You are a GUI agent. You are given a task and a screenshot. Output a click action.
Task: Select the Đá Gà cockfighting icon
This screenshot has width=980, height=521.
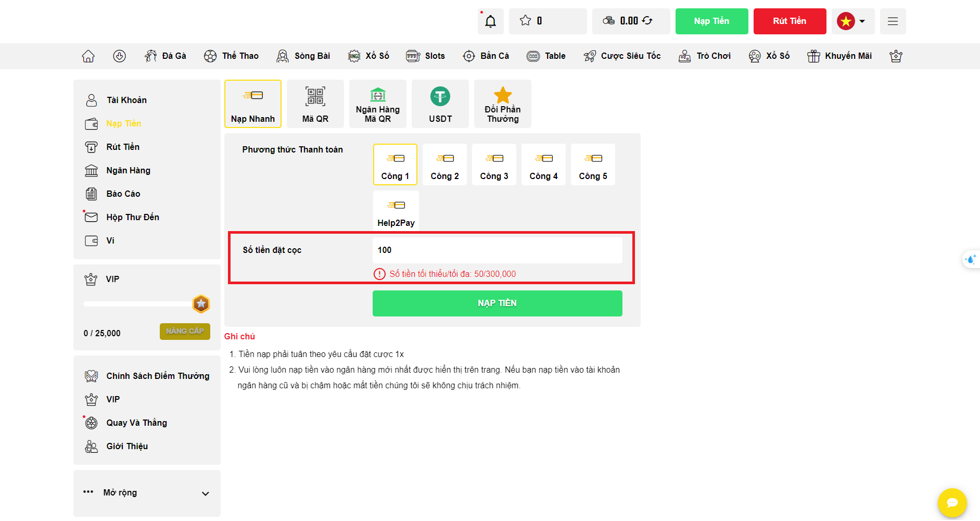click(151, 56)
